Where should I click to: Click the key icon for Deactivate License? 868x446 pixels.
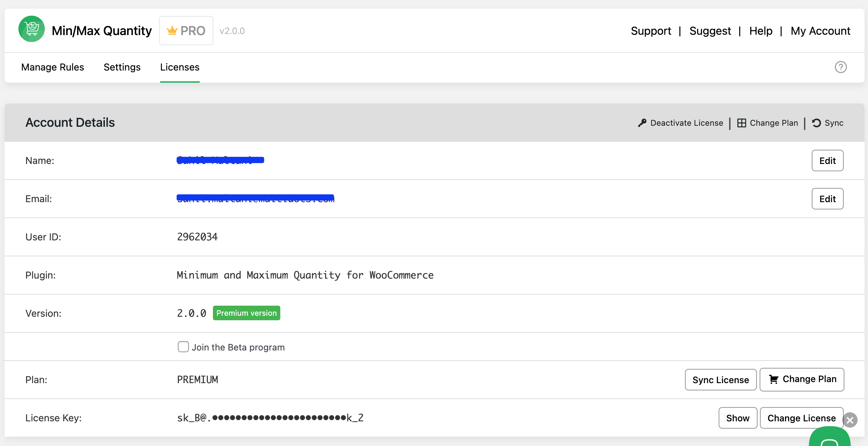pos(643,122)
